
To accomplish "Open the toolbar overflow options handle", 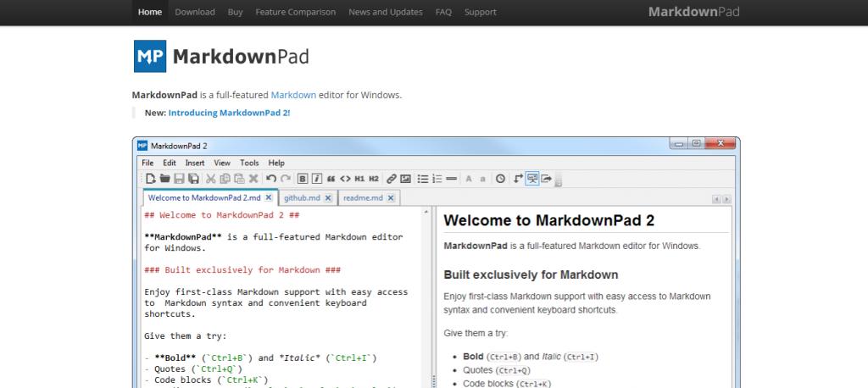I will click(x=558, y=180).
